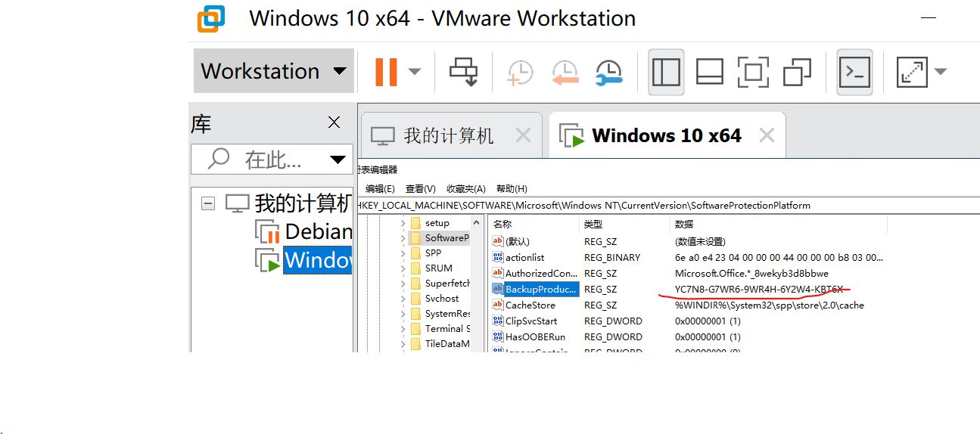Screen dimensions: 980x434
Task: Click Send Ctrl+Alt+Del toolbar icon
Action: 463,71
